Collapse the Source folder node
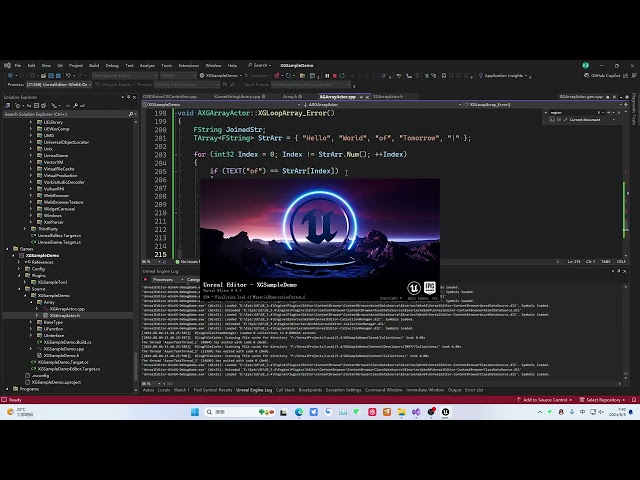This screenshot has height=480, width=640. point(19,289)
